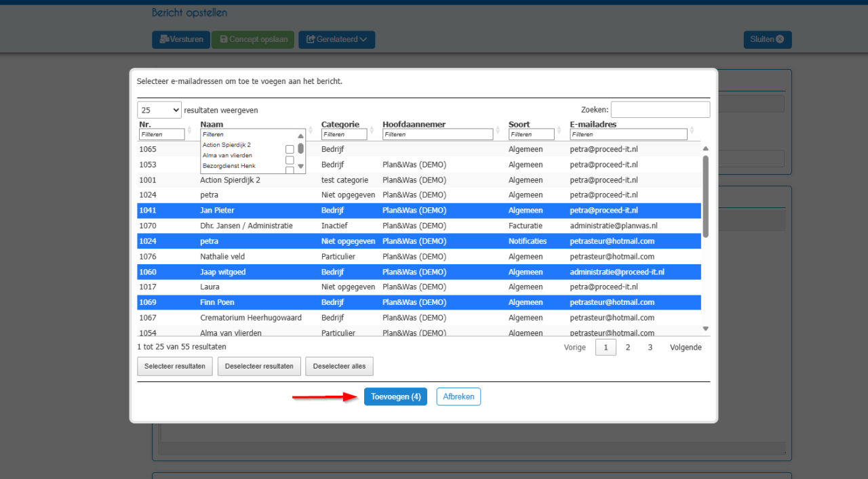Image resolution: width=868 pixels, height=479 pixels.
Task: Click the E-mailadres filter field
Action: click(x=629, y=134)
